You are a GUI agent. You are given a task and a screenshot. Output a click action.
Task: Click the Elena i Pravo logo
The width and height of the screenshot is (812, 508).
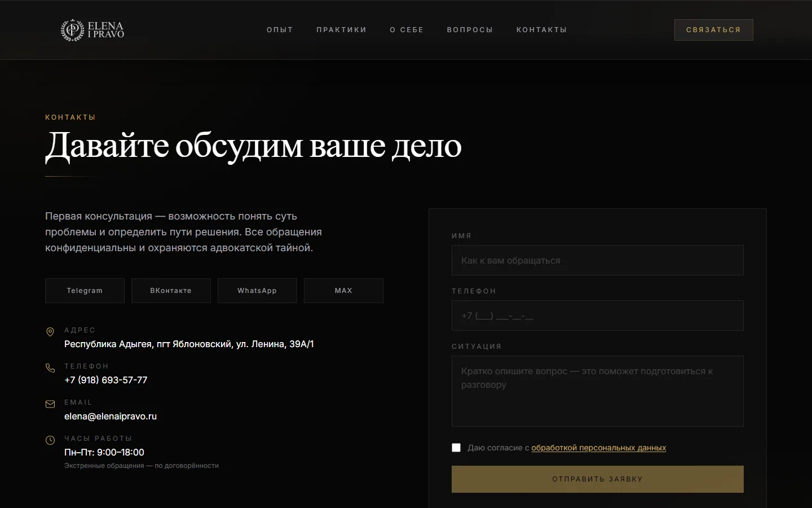coord(92,30)
